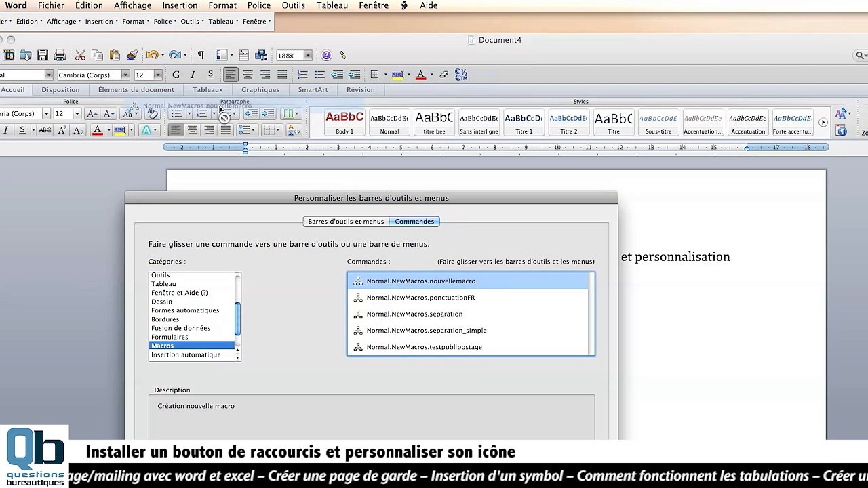The width and height of the screenshot is (868, 488).
Task: Copy using the Copy icon in standard toolbar
Action: (97, 56)
